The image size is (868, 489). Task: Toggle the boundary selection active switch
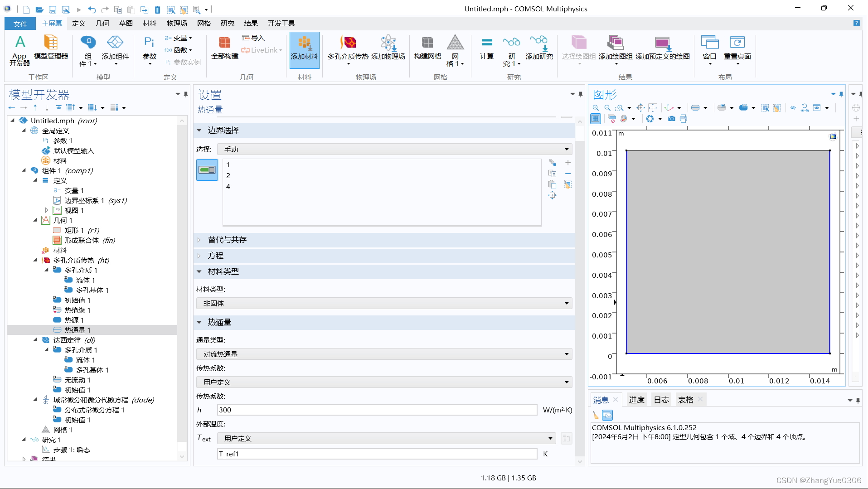coord(207,170)
